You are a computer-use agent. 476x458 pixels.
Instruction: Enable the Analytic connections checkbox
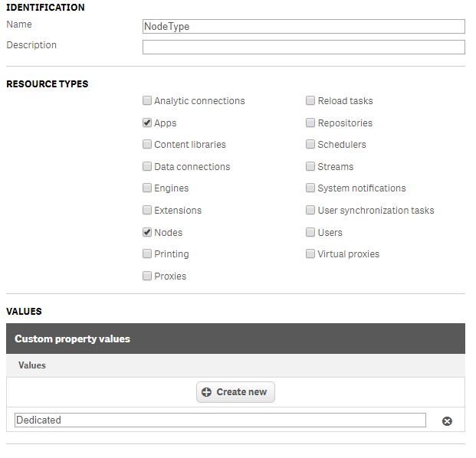click(x=147, y=100)
